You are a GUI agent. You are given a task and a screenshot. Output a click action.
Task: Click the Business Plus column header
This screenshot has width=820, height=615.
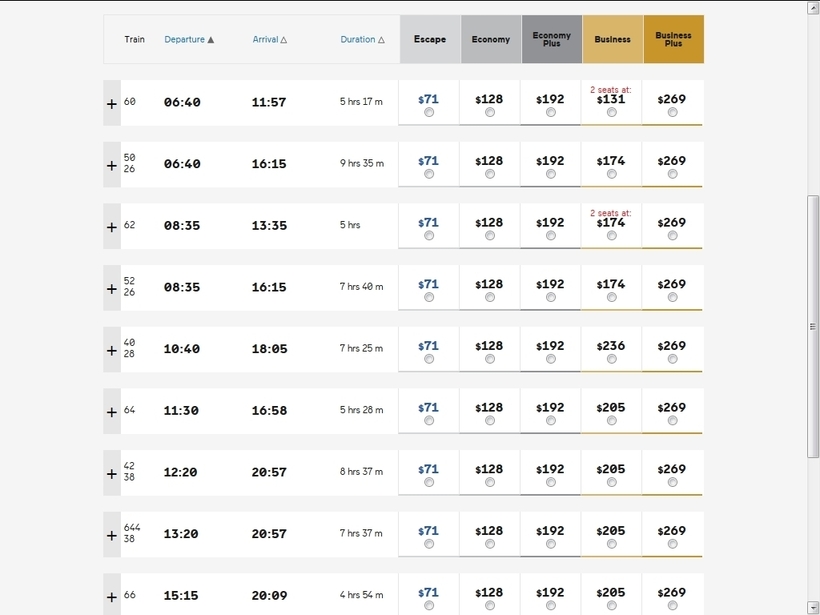[674, 39]
